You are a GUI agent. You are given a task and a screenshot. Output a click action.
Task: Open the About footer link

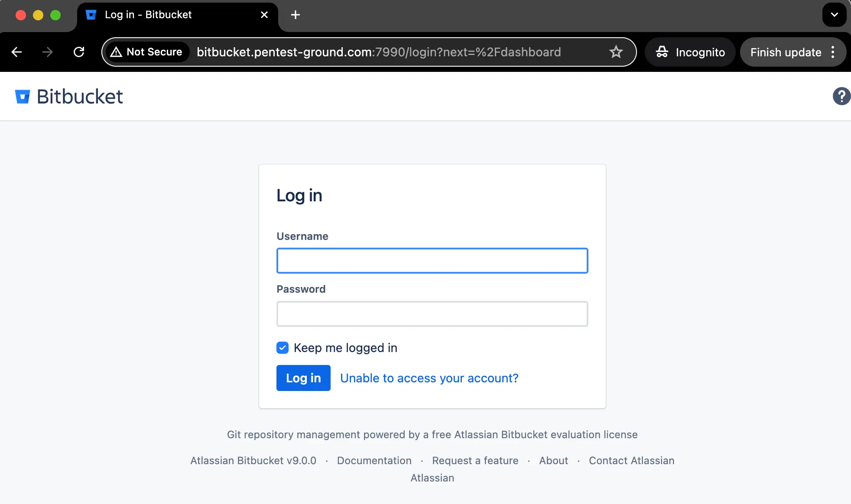pyautogui.click(x=553, y=460)
